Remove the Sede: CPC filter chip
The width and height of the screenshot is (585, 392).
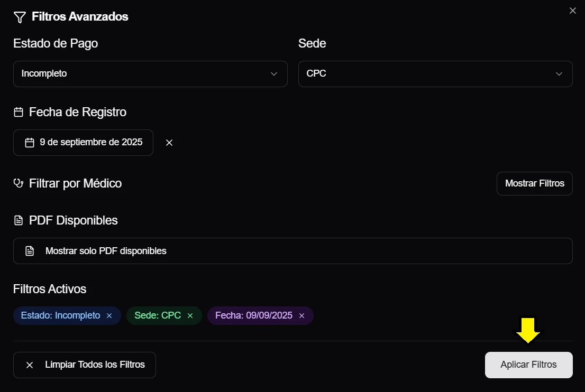(190, 316)
